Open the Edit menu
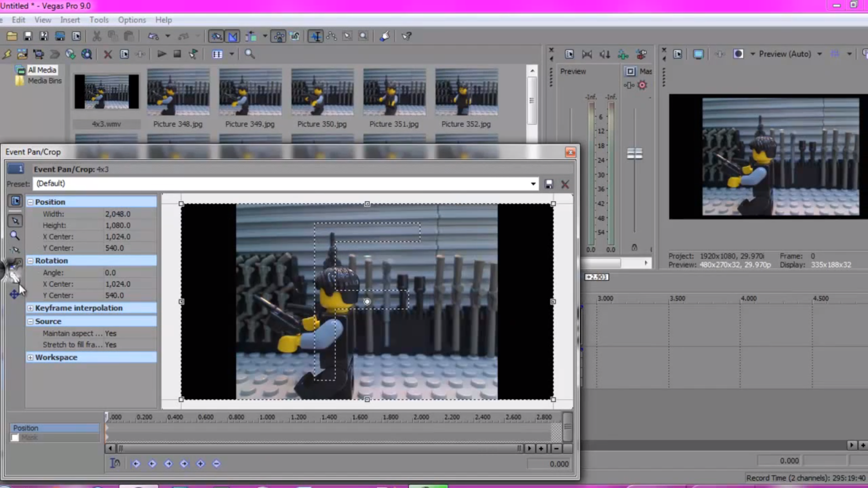The width and height of the screenshot is (868, 488). coord(19,20)
